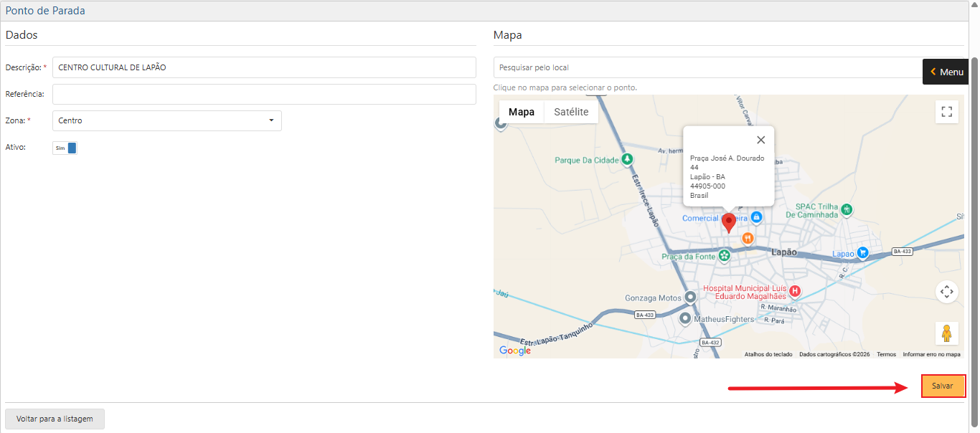Click Voltar para a listagem button
Screen dimensions: 980x433
click(55, 419)
